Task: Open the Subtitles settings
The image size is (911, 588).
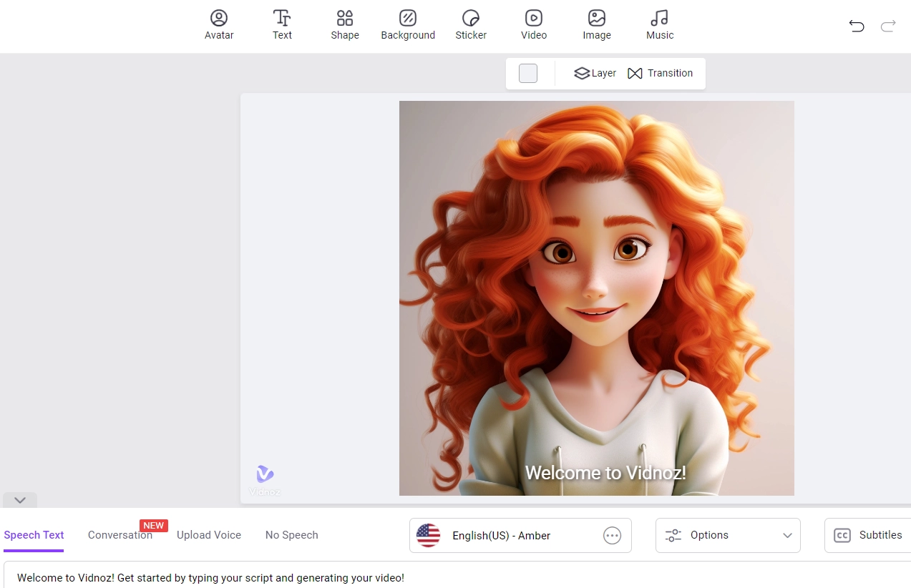Action: coord(868,535)
